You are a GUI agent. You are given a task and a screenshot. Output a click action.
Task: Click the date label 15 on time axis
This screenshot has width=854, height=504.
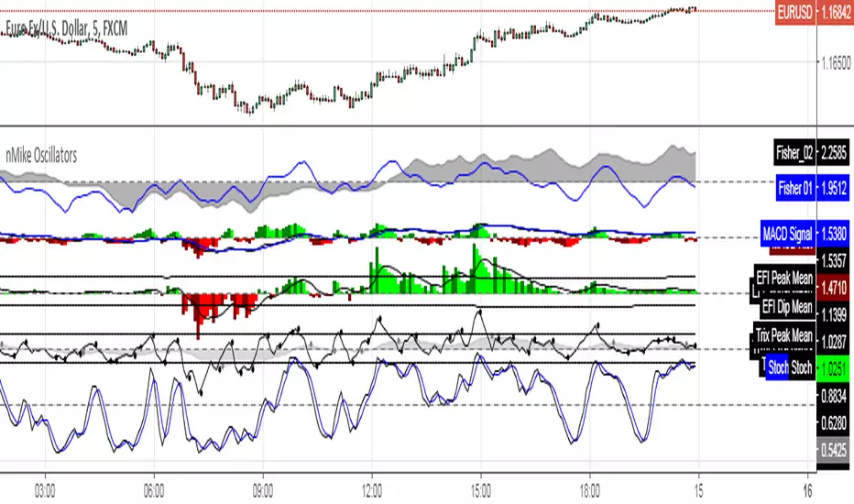pyautogui.click(x=698, y=491)
